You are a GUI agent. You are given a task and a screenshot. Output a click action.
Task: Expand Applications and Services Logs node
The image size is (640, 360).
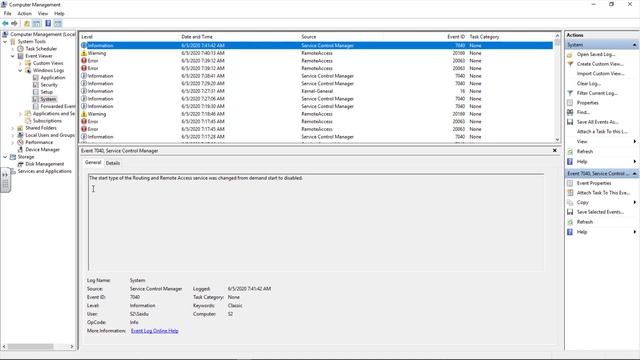coord(20,113)
